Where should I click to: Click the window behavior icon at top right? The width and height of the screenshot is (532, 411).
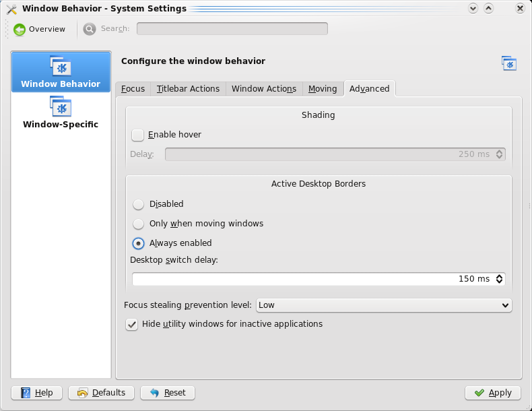coord(509,63)
